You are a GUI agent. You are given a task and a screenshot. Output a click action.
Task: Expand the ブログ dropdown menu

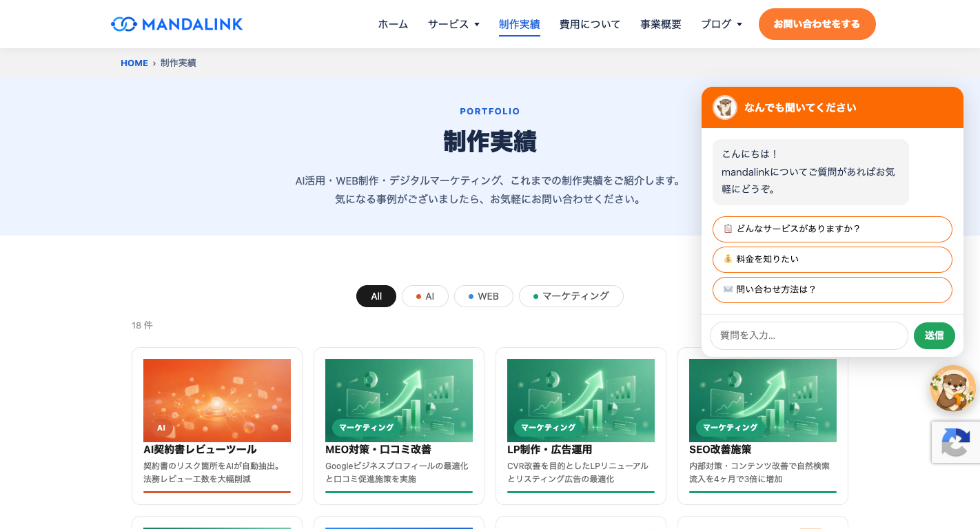(x=722, y=24)
